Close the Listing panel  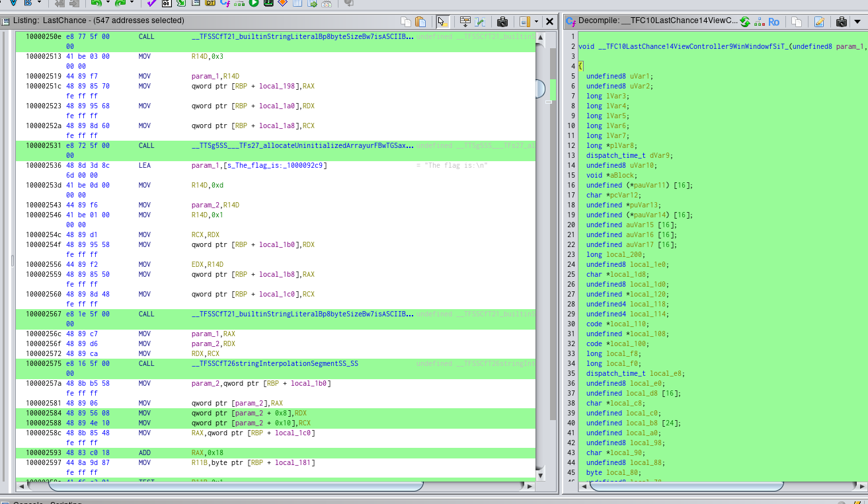point(549,21)
